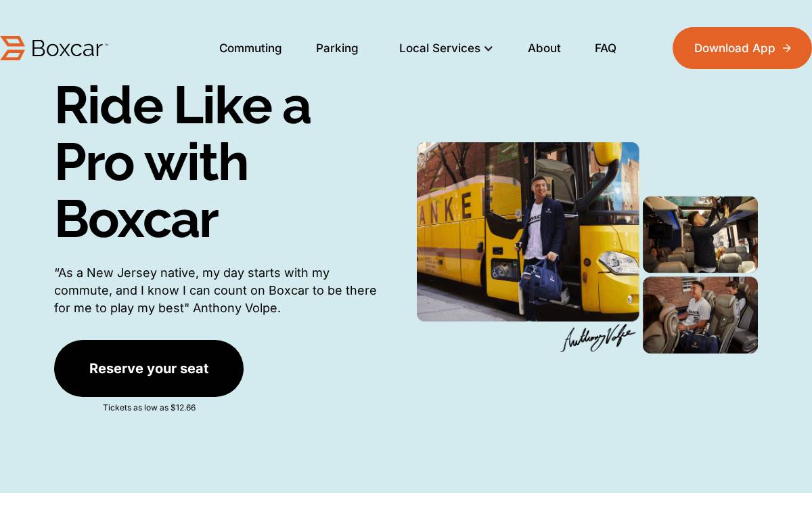The width and height of the screenshot is (812, 508).
Task: Go to the About page
Action: pos(544,48)
